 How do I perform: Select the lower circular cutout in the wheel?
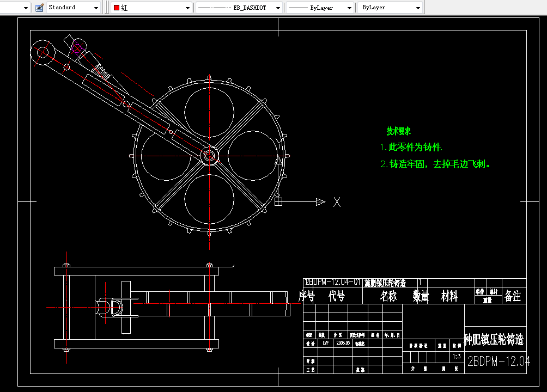tap(209, 199)
